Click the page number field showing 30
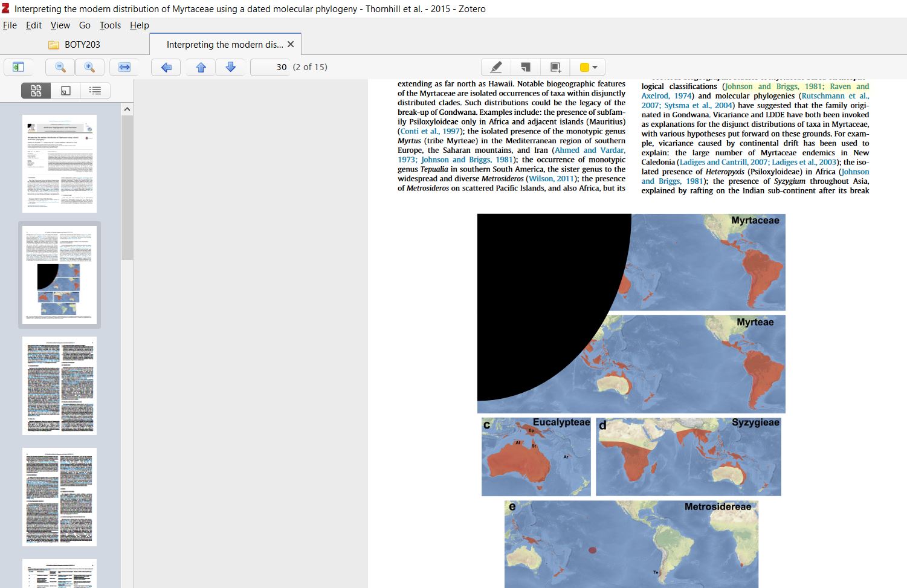The image size is (907, 588). (x=270, y=67)
